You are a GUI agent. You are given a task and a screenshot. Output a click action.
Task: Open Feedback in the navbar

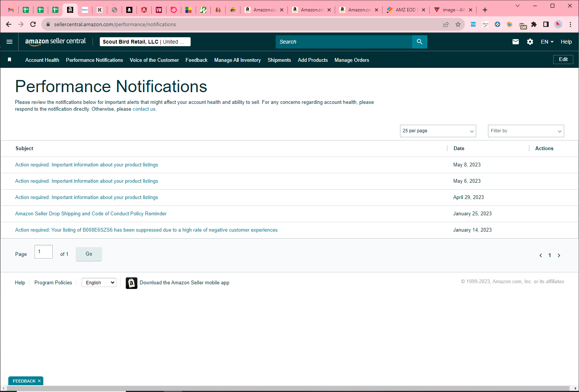(196, 60)
